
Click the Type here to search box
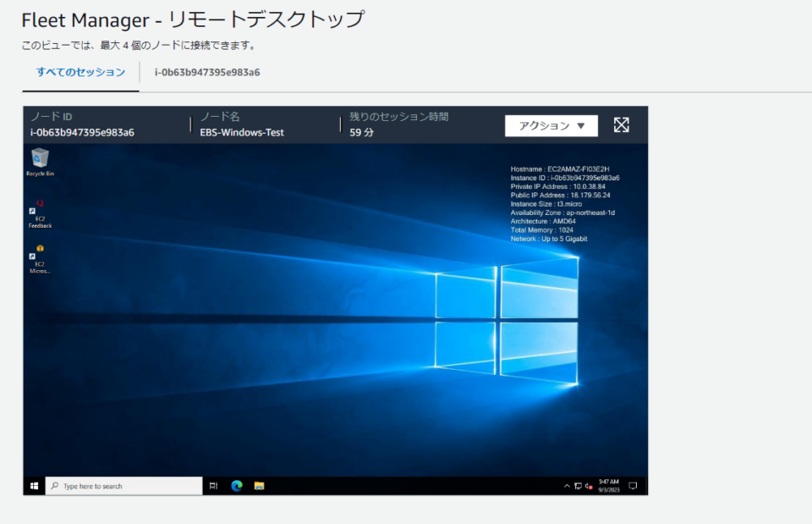[x=123, y=486]
